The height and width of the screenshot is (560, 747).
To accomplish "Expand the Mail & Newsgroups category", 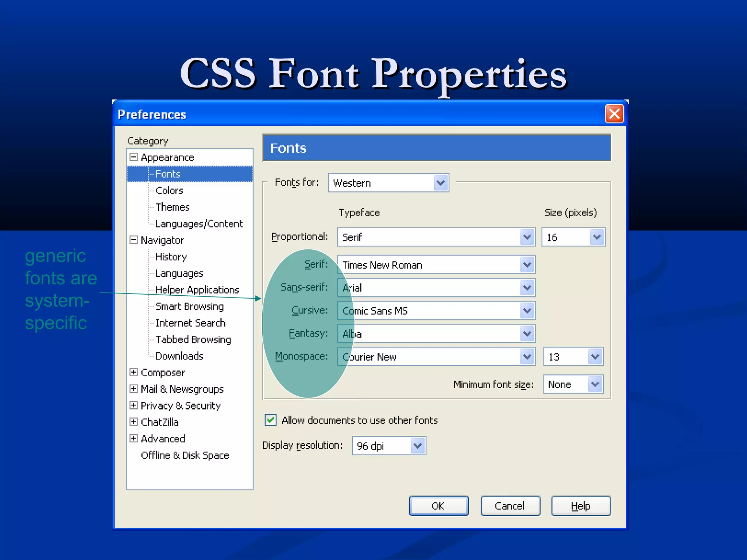I will point(133,389).
